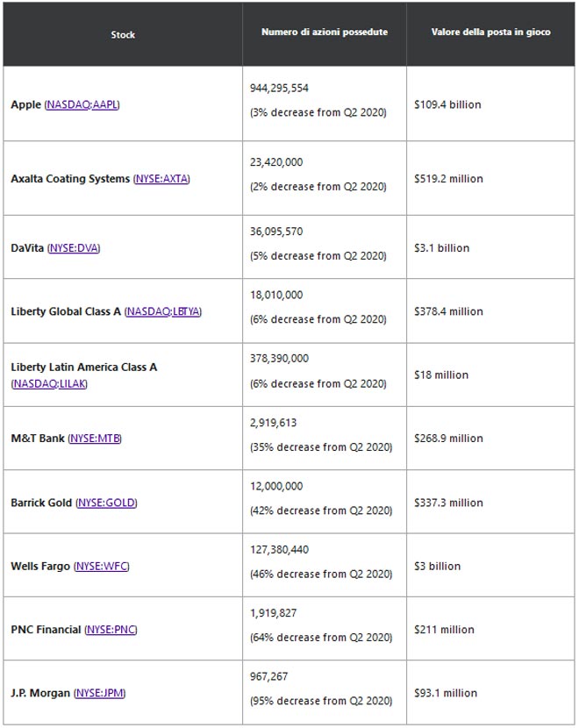The image size is (579, 728).
Task: Select the 95% decrease from Q2 2020 text
Action: pyautogui.click(x=321, y=701)
